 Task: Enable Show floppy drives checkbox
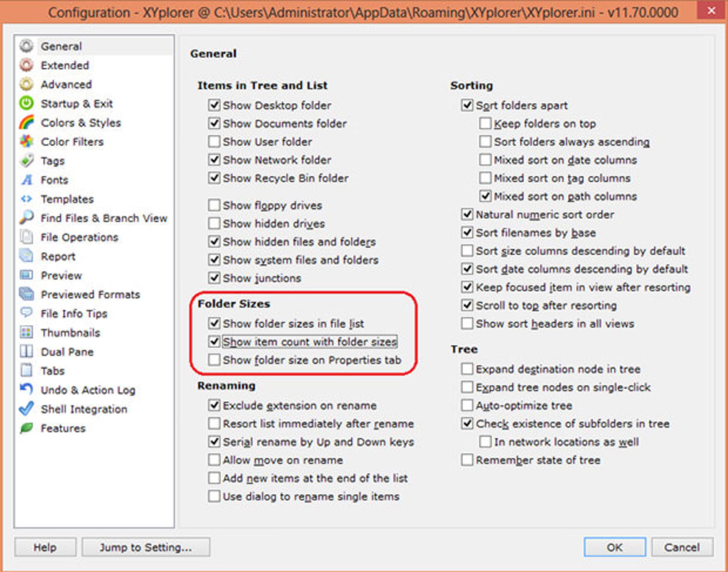pos(214,205)
